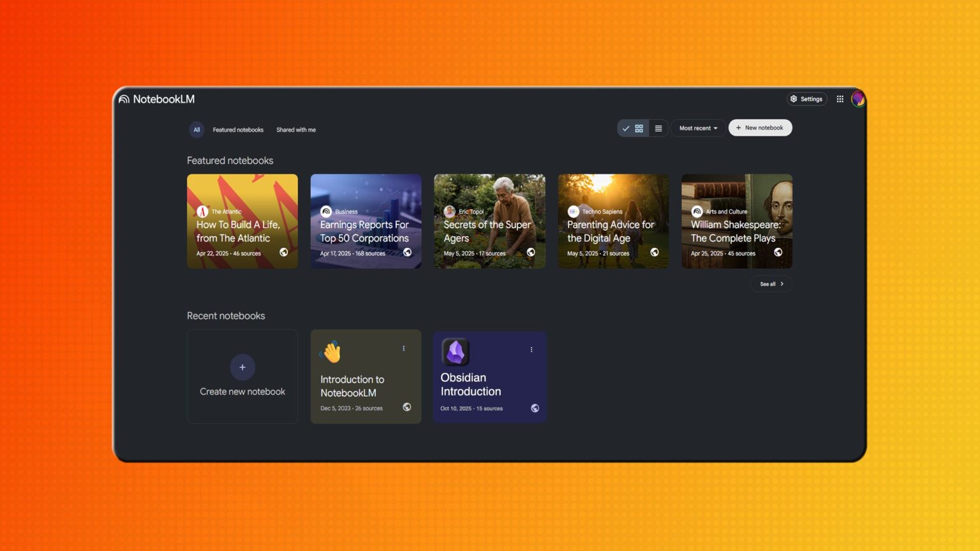
Task: Open options menu for Obsidian Introduction
Action: (531, 349)
